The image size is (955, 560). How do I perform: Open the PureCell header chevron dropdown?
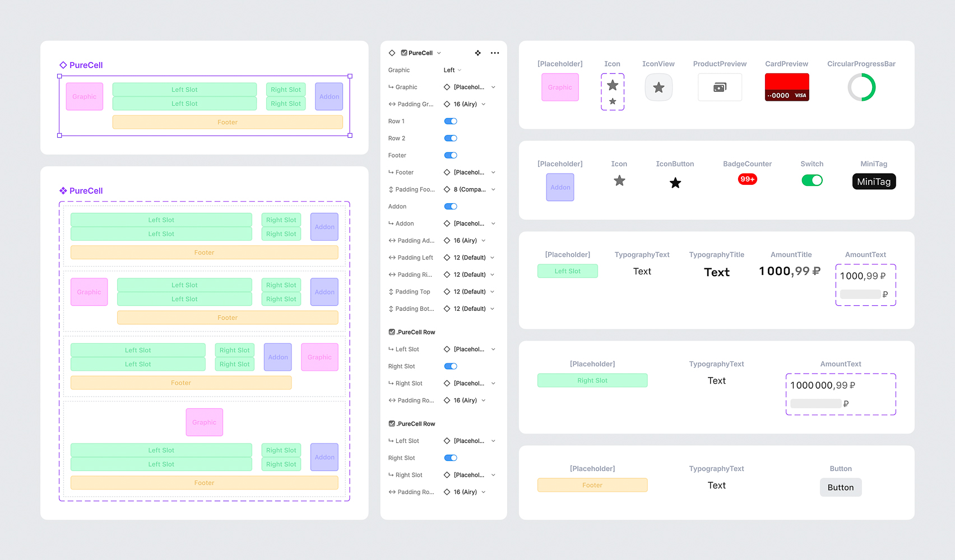tap(439, 53)
